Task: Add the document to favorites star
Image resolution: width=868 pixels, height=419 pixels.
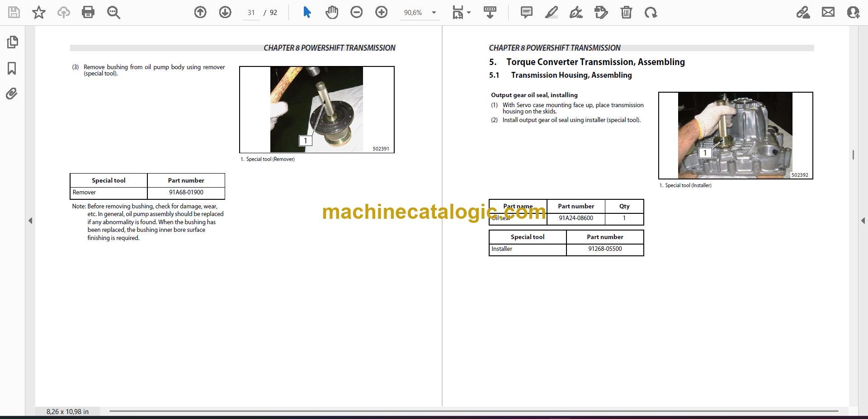Action: (x=39, y=12)
